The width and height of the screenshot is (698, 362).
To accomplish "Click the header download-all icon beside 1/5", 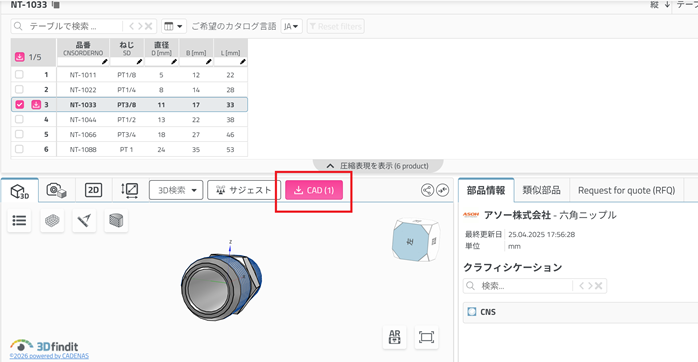I will (20, 57).
